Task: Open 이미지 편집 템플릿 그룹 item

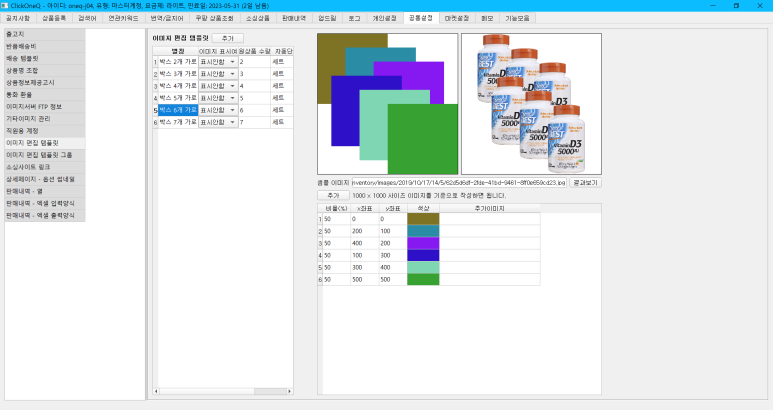Action: 45,155
